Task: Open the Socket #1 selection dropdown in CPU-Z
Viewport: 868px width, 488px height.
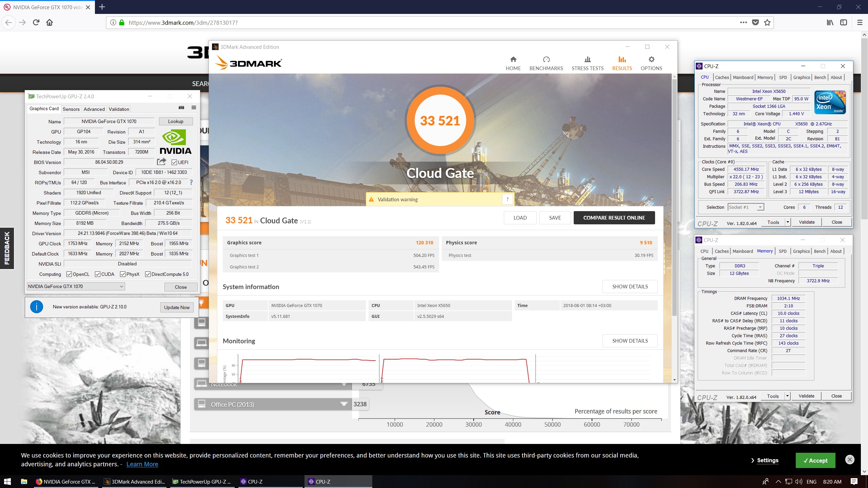Action: [x=746, y=207]
